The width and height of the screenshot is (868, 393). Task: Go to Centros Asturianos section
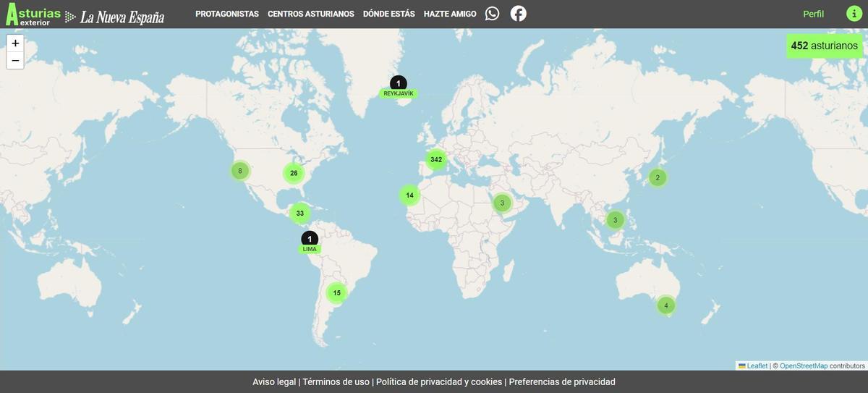point(310,14)
